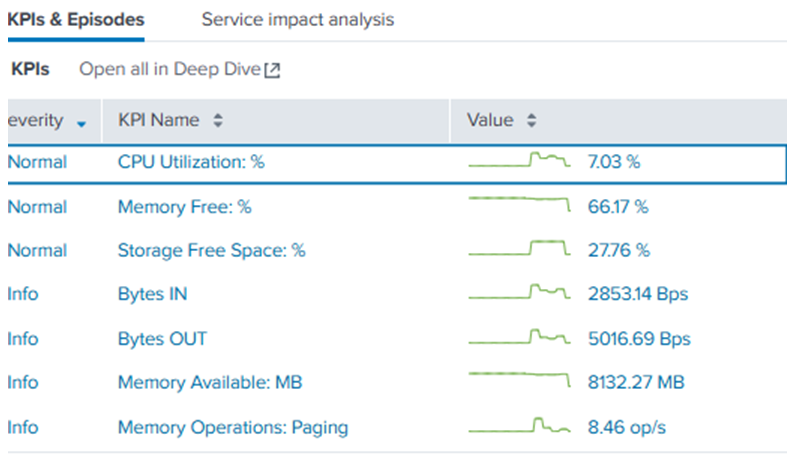Select the KPIs & Episodes tab
Image resolution: width=787 pixels, height=457 pixels.
coord(75,19)
